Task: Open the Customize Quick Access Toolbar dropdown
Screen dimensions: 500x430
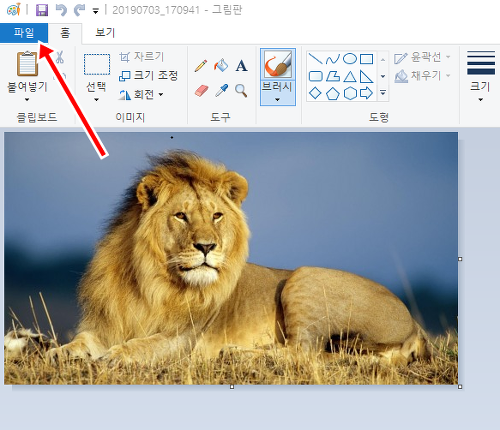Action: click(96, 11)
